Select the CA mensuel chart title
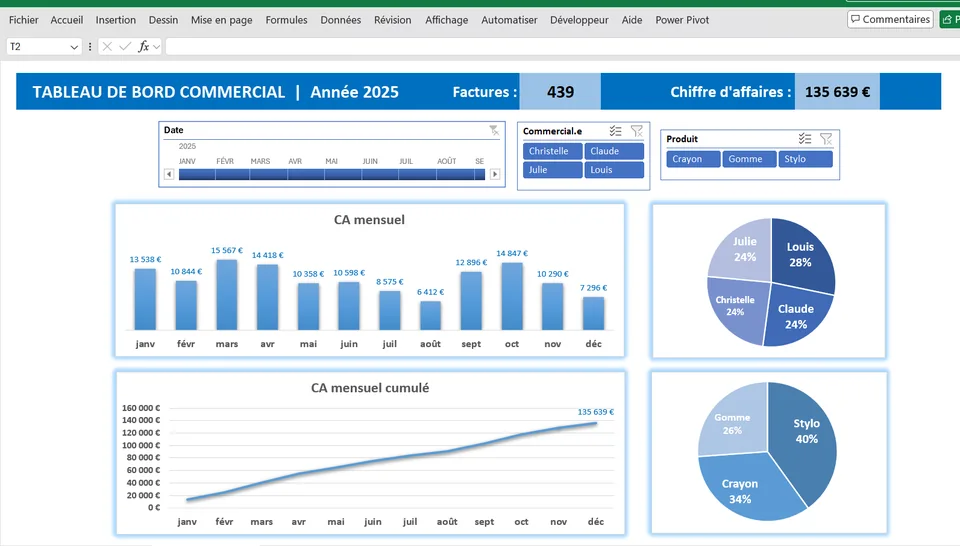This screenshot has width=960, height=546. 369,220
